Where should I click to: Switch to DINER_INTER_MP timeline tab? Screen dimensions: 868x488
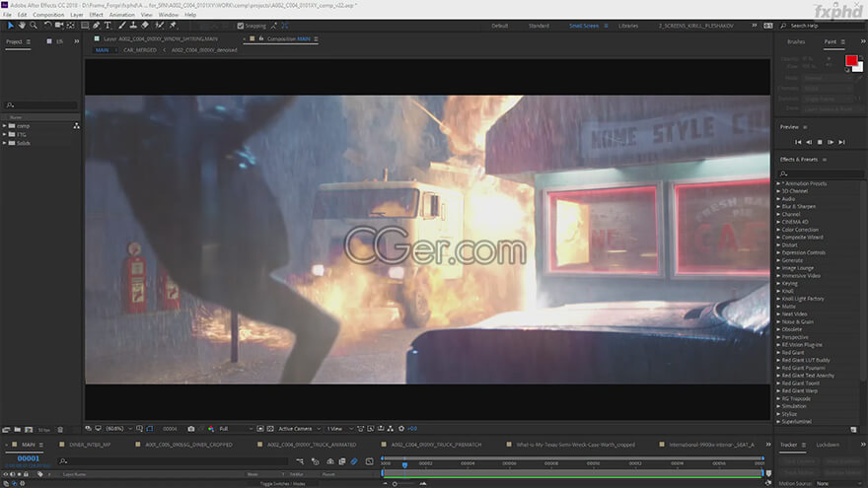[x=89, y=445]
